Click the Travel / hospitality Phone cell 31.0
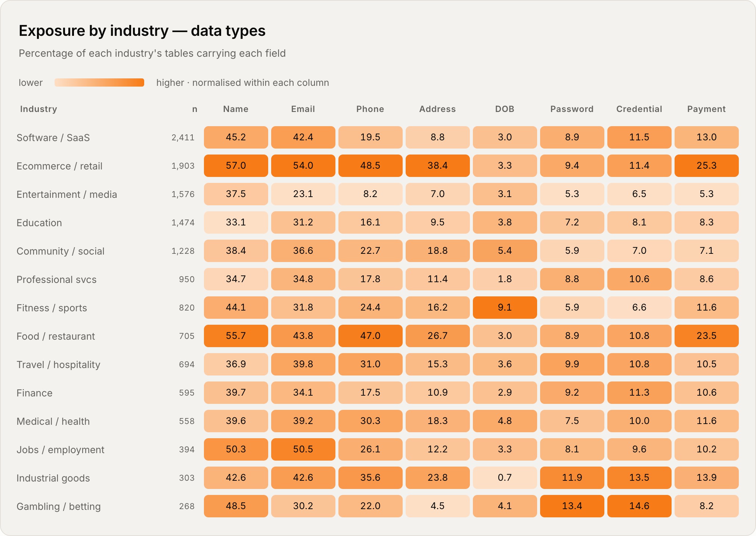 [370, 364]
